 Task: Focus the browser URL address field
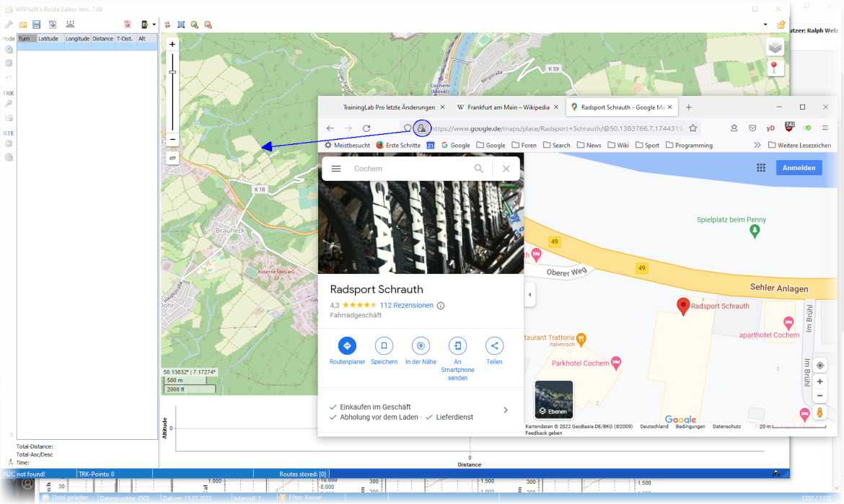click(x=557, y=128)
